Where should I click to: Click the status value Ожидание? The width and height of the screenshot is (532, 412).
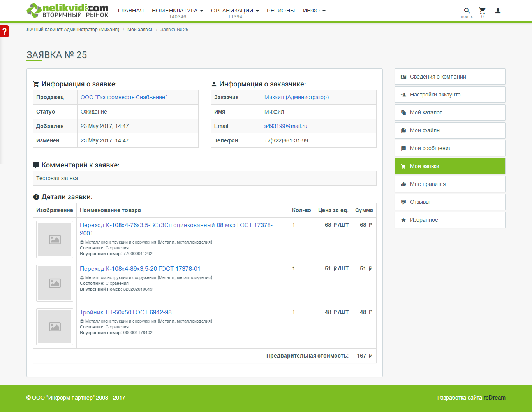pos(94,112)
